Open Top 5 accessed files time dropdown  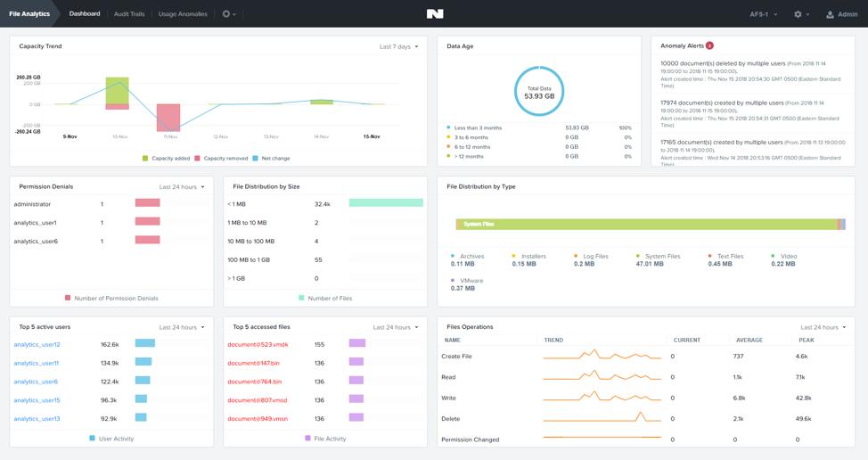click(396, 327)
